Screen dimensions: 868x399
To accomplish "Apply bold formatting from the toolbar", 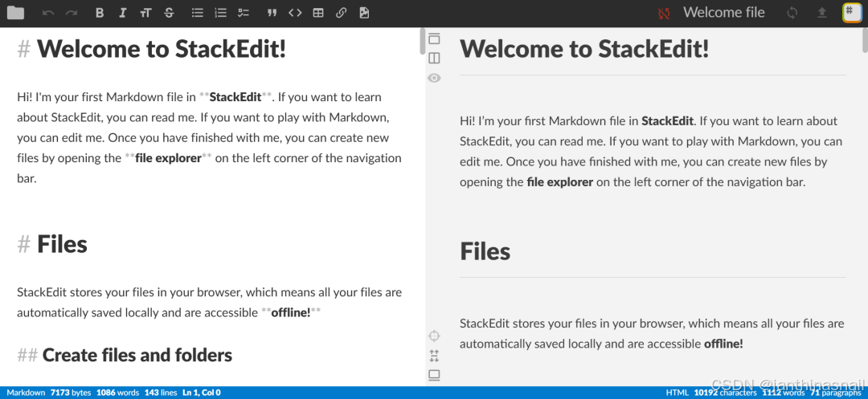I will click(100, 13).
